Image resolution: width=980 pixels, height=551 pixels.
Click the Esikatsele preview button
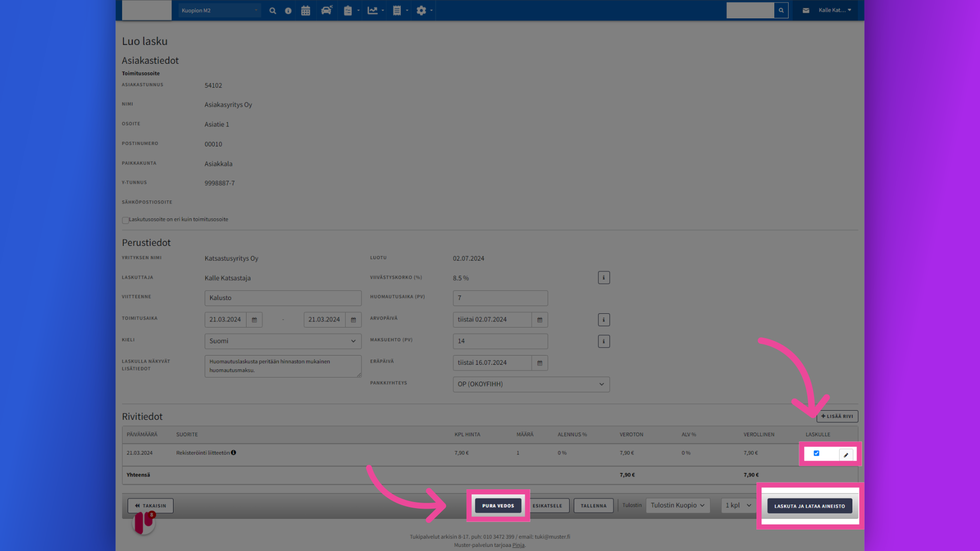[x=547, y=506]
